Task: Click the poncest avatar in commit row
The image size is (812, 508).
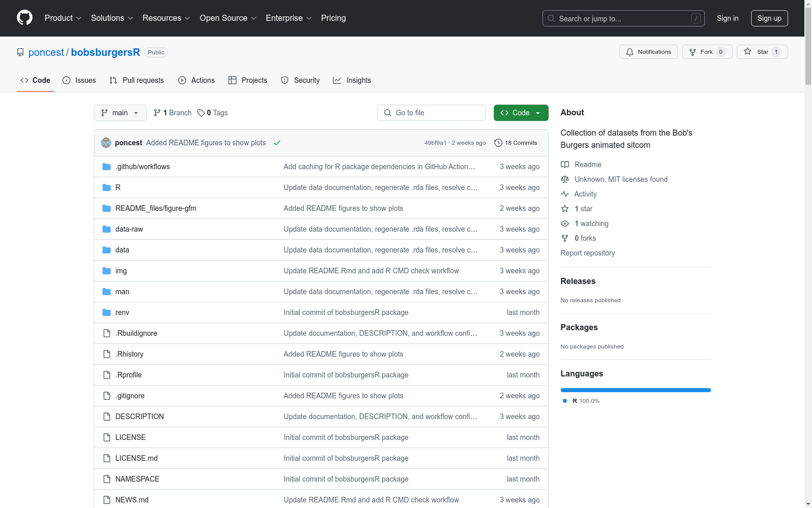Action: click(x=106, y=143)
